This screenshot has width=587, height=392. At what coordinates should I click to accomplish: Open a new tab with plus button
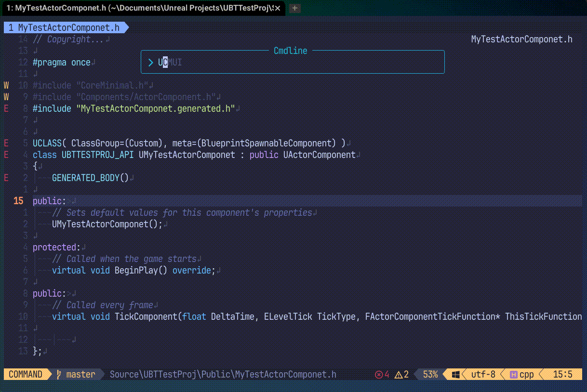[295, 8]
